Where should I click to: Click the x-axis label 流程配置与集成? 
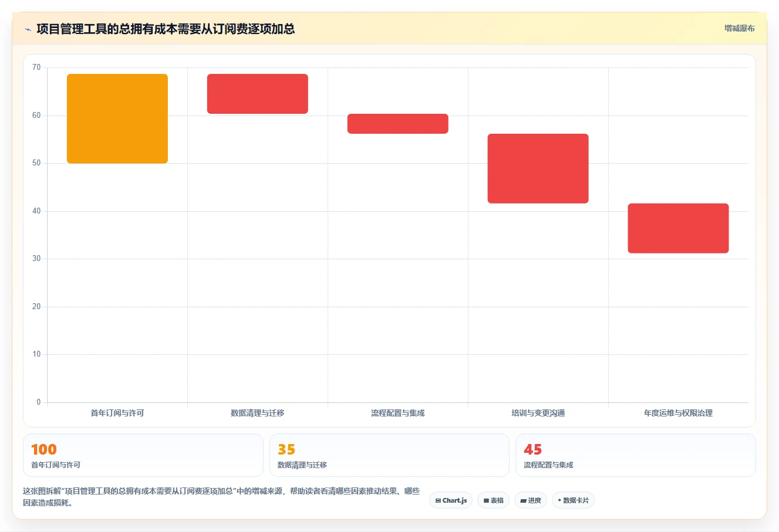[x=398, y=413]
